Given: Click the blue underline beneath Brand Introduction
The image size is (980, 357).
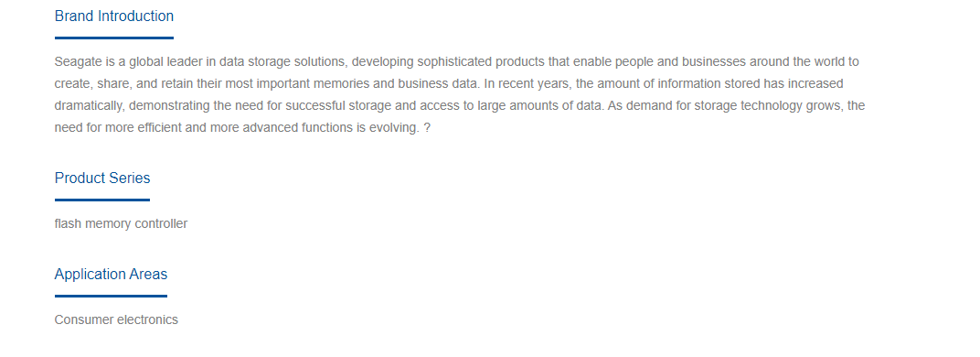Looking at the screenshot, I should coord(113,38).
